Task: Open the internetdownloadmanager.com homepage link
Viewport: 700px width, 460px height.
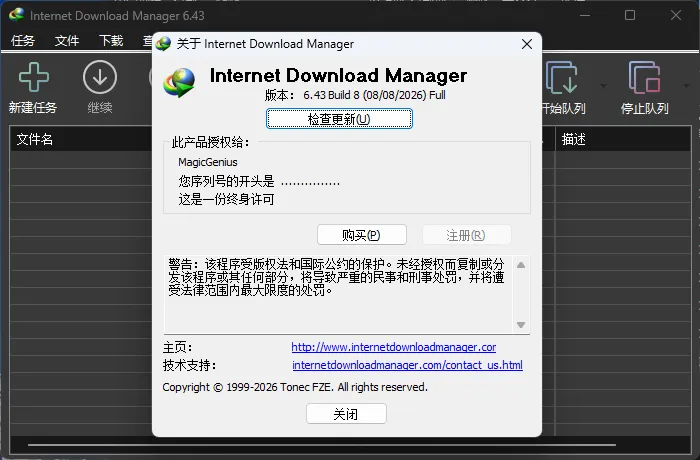Action: coord(394,347)
